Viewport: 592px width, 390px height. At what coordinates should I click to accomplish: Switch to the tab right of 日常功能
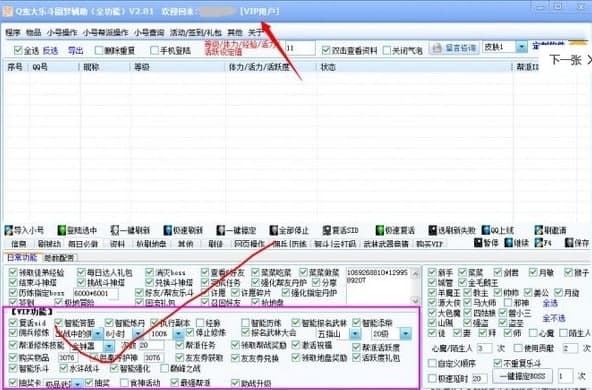[59, 257]
